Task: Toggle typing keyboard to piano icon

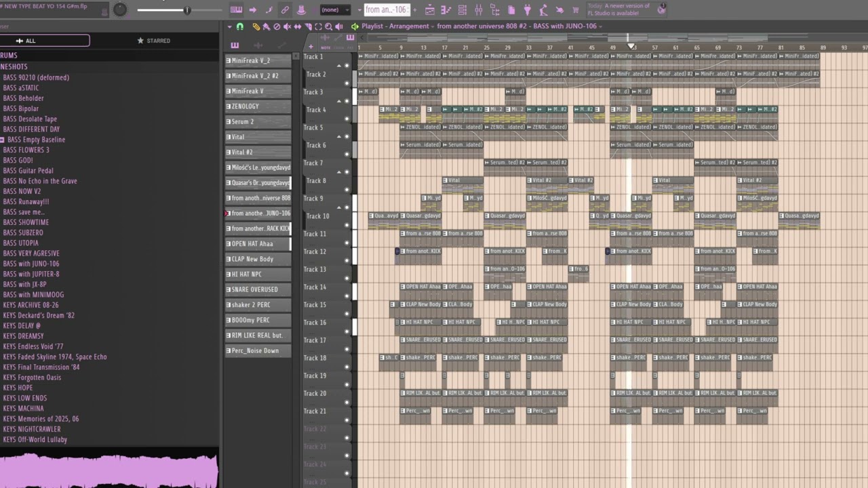Action: point(236,9)
